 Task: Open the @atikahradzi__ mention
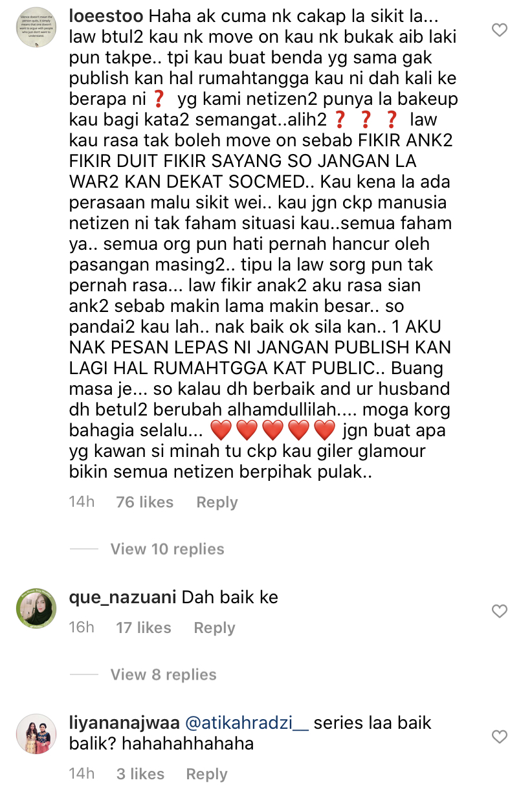pyautogui.click(x=246, y=722)
